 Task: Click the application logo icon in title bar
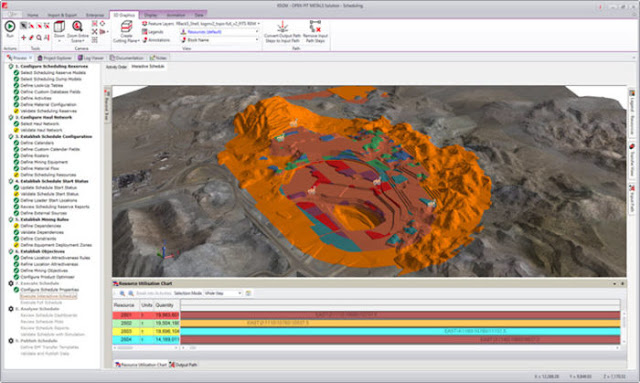[5, 6]
